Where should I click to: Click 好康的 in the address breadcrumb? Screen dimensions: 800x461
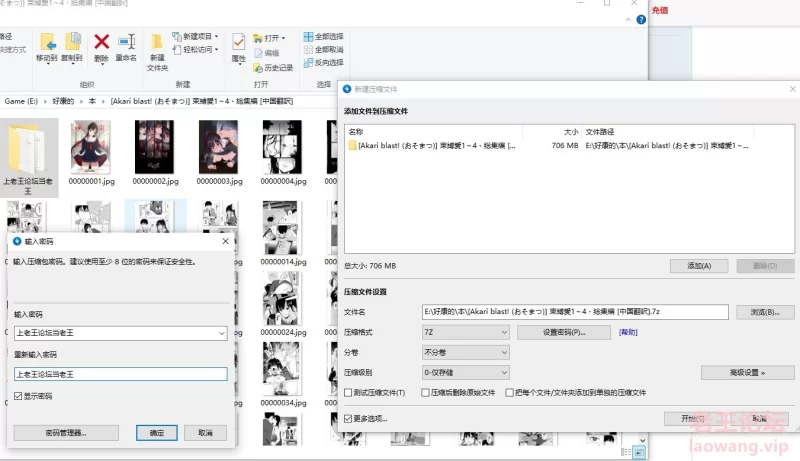click(x=63, y=101)
